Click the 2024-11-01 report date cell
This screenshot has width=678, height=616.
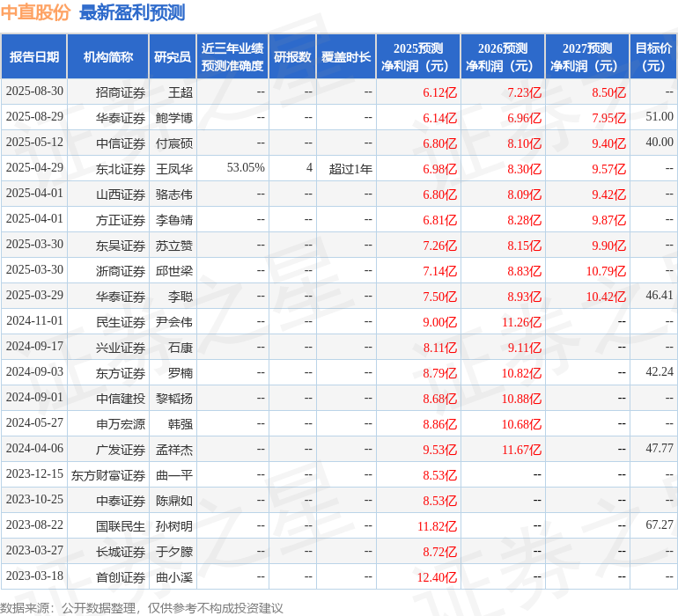click(x=34, y=321)
